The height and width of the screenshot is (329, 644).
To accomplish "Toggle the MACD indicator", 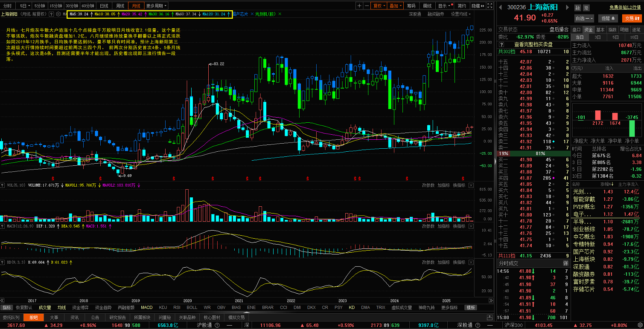I will (x=146, y=307).
